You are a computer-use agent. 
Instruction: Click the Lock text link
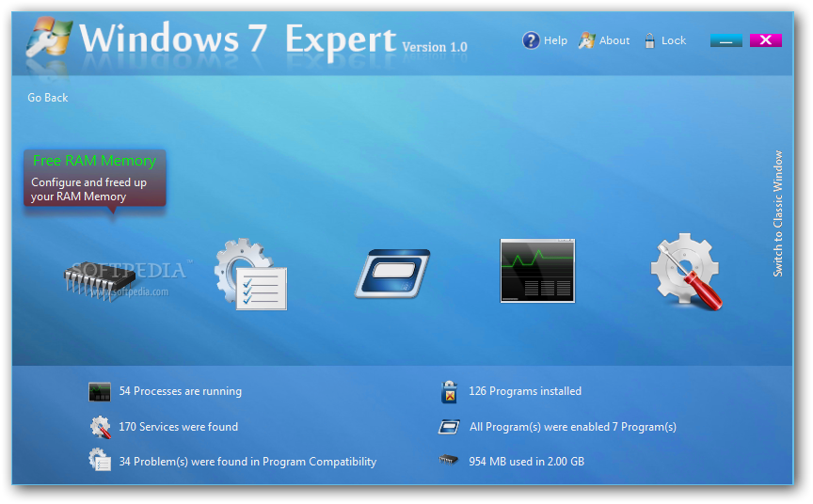click(x=674, y=40)
